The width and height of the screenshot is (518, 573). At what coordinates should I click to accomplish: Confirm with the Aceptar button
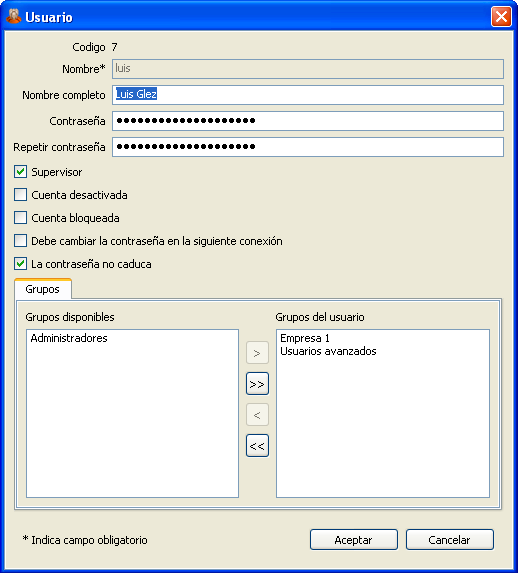(x=353, y=540)
